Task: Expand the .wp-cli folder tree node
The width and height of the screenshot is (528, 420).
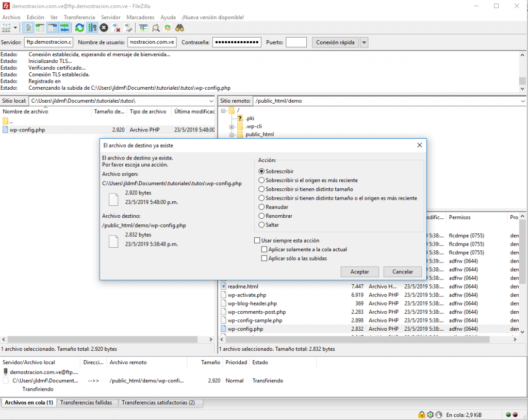Action: coord(232,126)
